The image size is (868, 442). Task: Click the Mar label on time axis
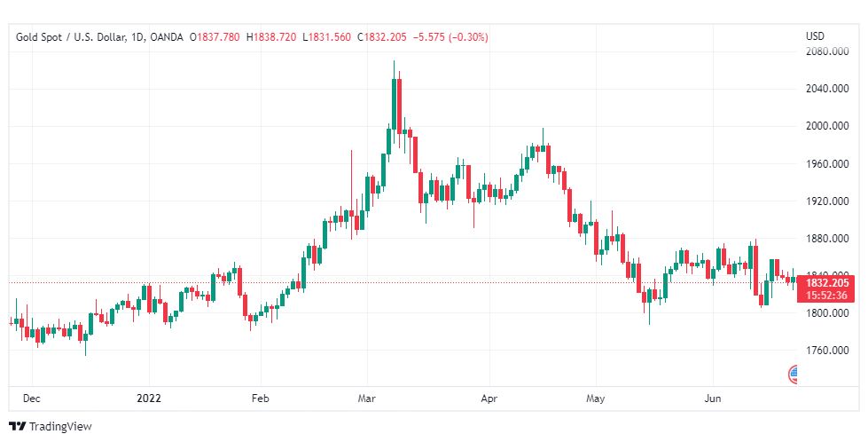pos(366,399)
